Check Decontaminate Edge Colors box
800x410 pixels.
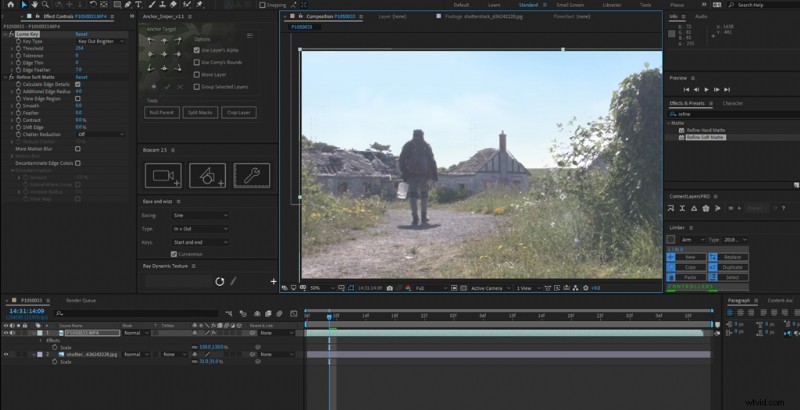[x=78, y=163]
